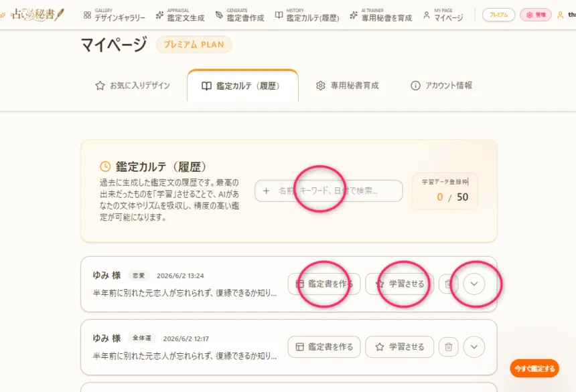Click the clock icon beside 鑑定カルテ heading
The width and height of the screenshot is (576, 392).
pyautogui.click(x=105, y=167)
